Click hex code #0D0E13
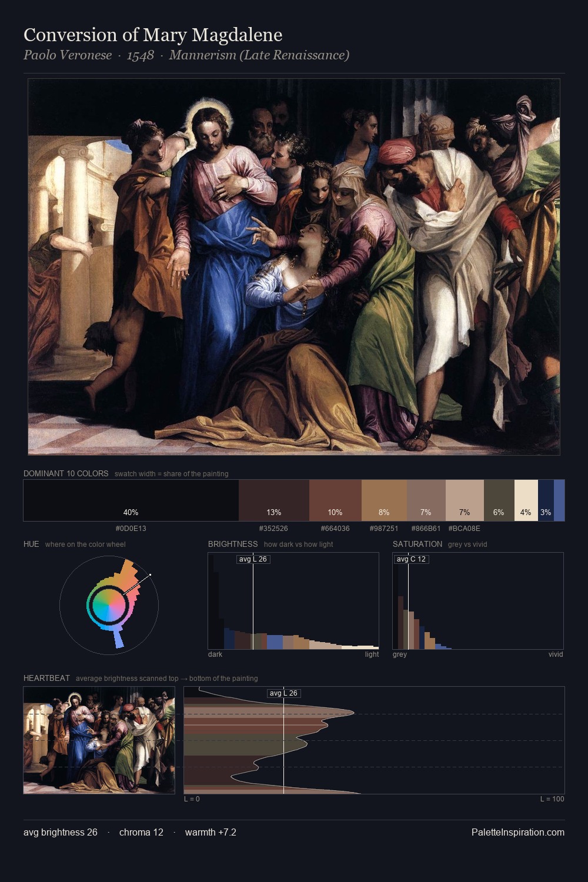The image size is (588, 882). (x=131, y=529)
